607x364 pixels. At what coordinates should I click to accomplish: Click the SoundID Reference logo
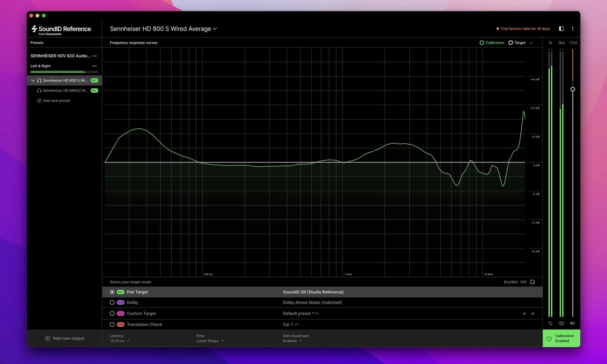(61, 30)
